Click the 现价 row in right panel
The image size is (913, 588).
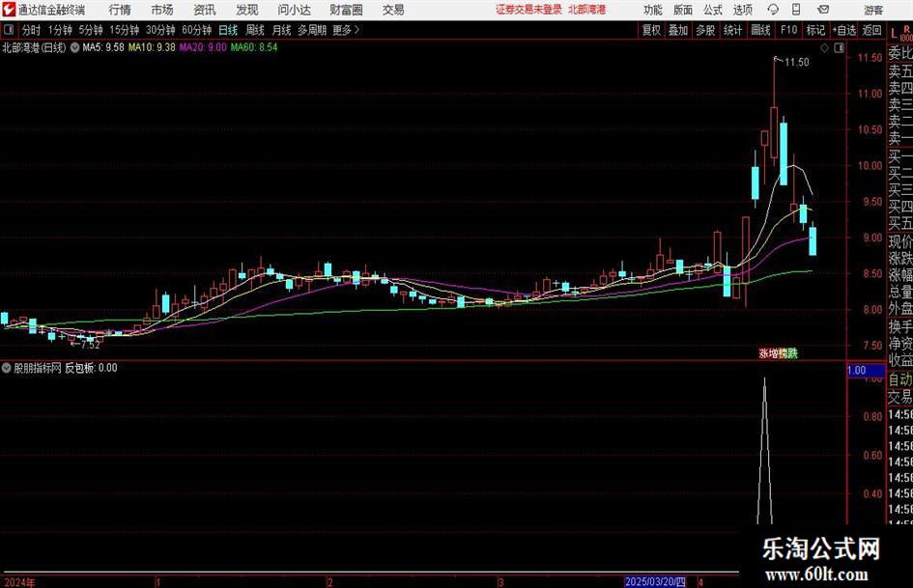point(900,241)
